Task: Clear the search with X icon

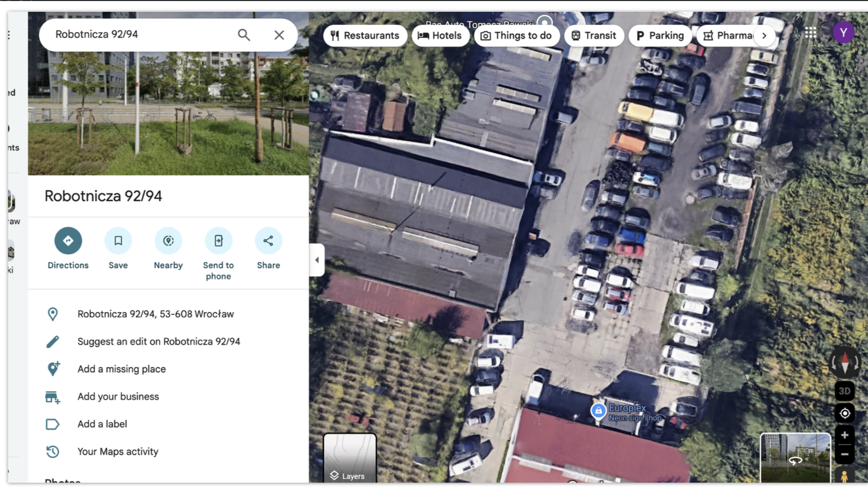Action: pyautogui.click(x=279, y=35)
